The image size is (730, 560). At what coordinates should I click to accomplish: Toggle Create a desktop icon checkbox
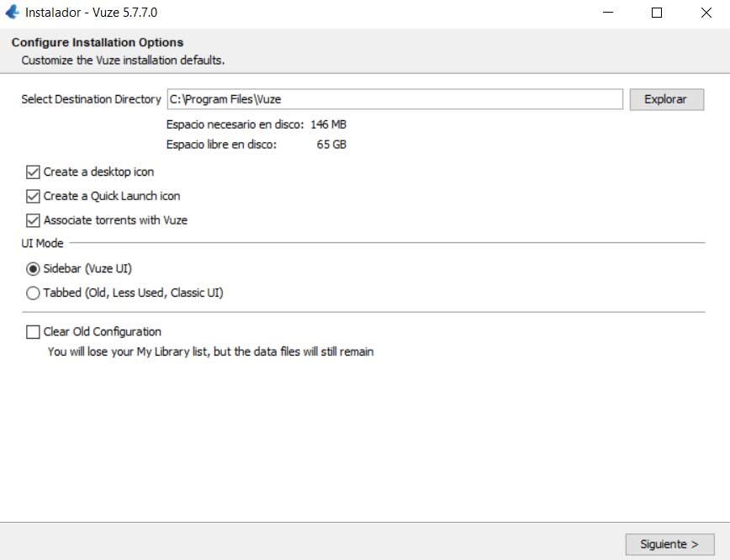[x=33, y=172]
